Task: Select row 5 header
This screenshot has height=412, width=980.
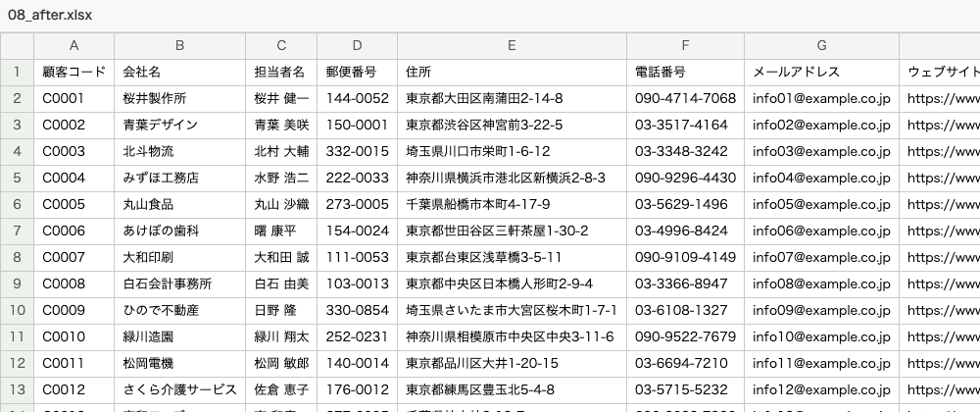Action: click(x=17, y=179)
